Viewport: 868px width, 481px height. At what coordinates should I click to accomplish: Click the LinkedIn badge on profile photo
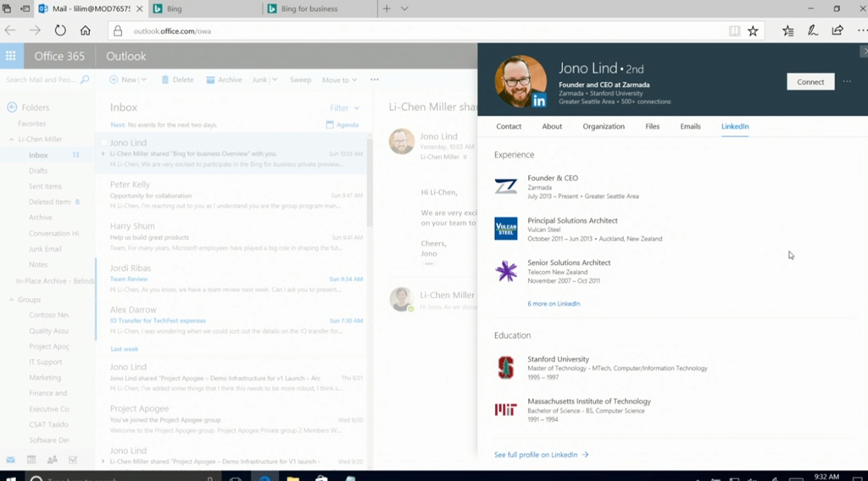coord(539,101)
